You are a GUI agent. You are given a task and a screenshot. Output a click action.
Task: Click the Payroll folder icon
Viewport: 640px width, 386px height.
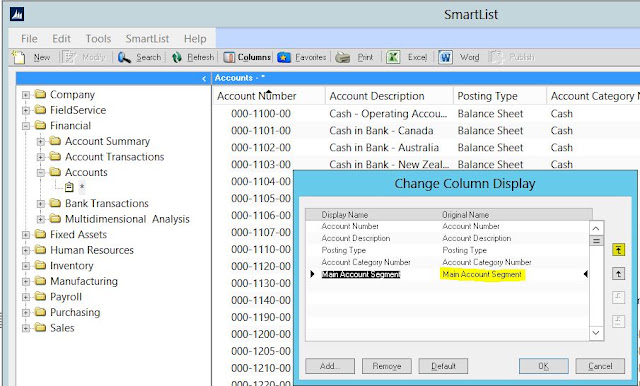click(x=40, y=297)
